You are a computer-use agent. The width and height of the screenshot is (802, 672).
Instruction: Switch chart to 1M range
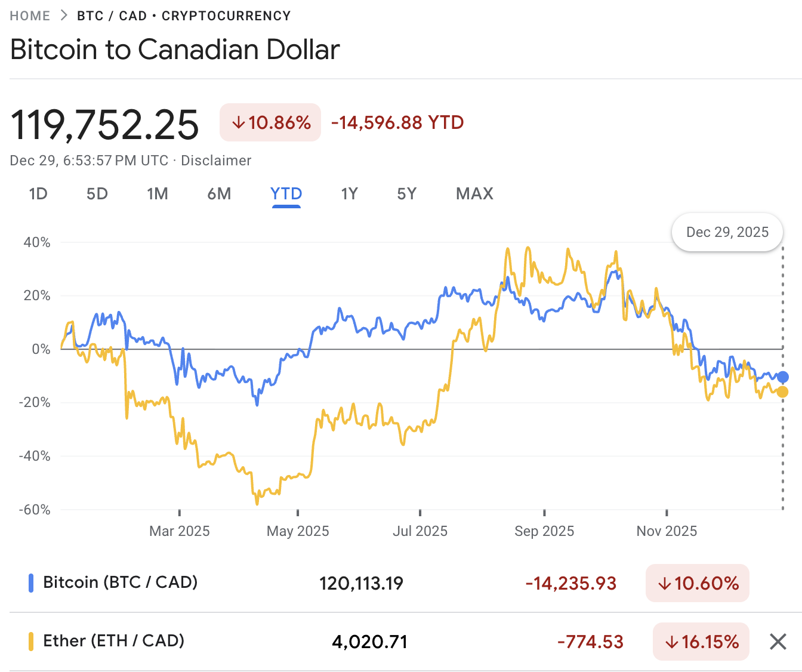[x=158, y=194]
